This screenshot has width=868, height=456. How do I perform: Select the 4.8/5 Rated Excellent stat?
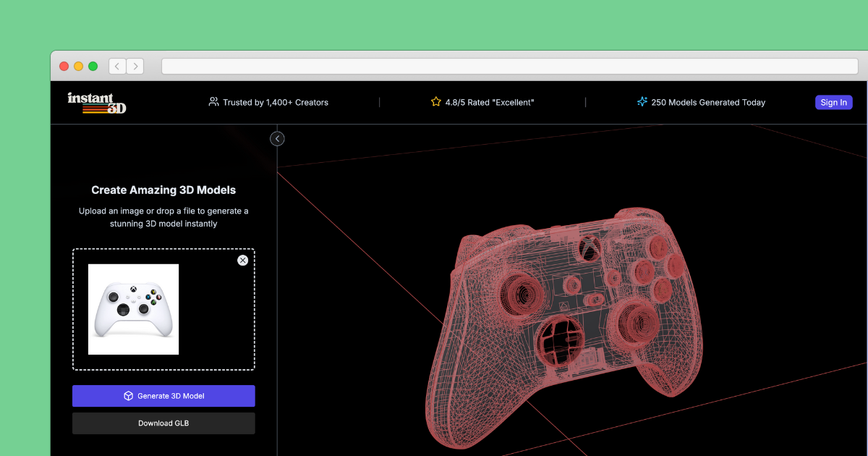pos(482,102)
